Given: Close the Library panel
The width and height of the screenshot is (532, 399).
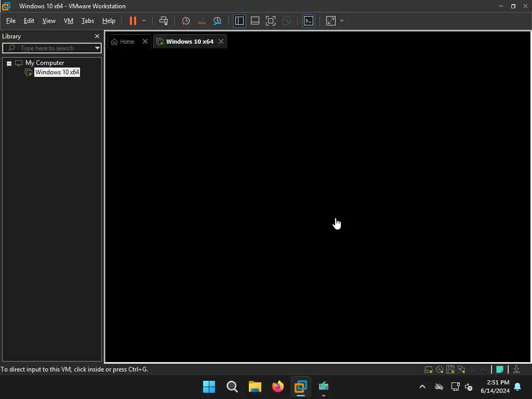Looking at the screenshot, I should click(x=97, y=36).
